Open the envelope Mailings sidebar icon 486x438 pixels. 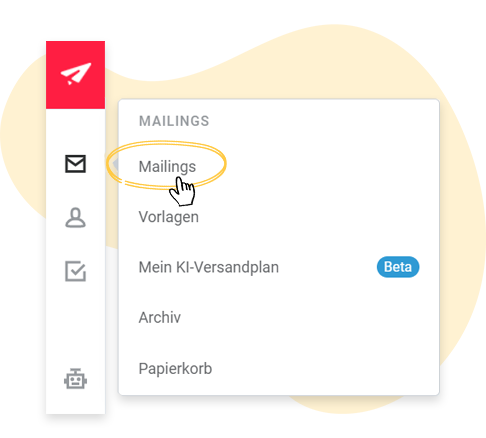(75, 164)
